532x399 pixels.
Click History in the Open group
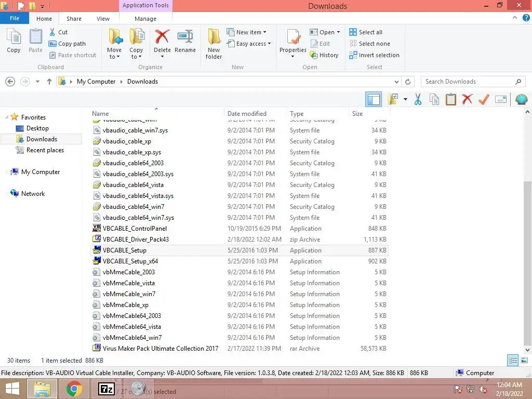point(324,55)
